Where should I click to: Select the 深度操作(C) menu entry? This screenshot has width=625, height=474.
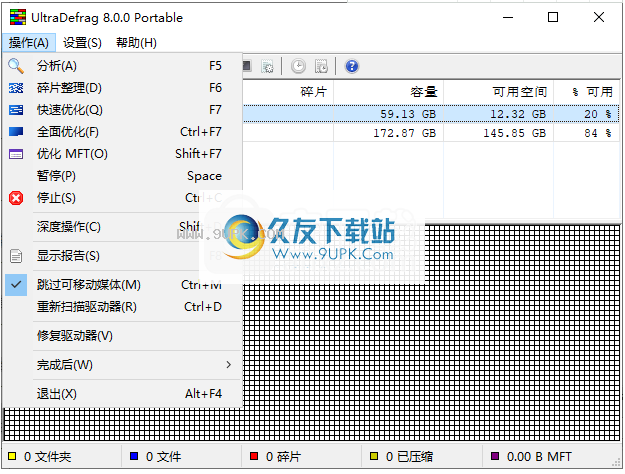(x=123, y=227)
